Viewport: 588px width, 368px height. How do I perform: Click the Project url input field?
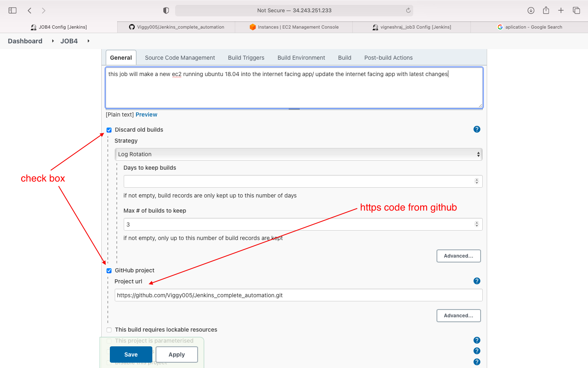click(298, 295)
